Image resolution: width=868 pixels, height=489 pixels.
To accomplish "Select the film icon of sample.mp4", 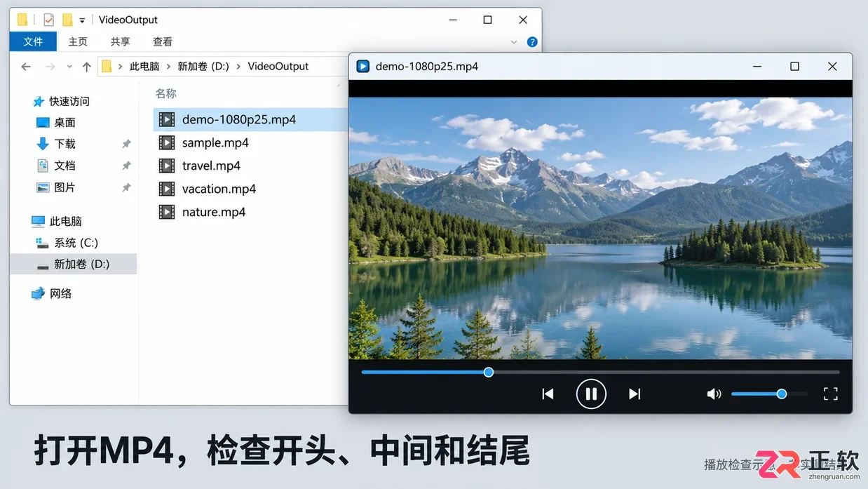I will pos(167,143).
